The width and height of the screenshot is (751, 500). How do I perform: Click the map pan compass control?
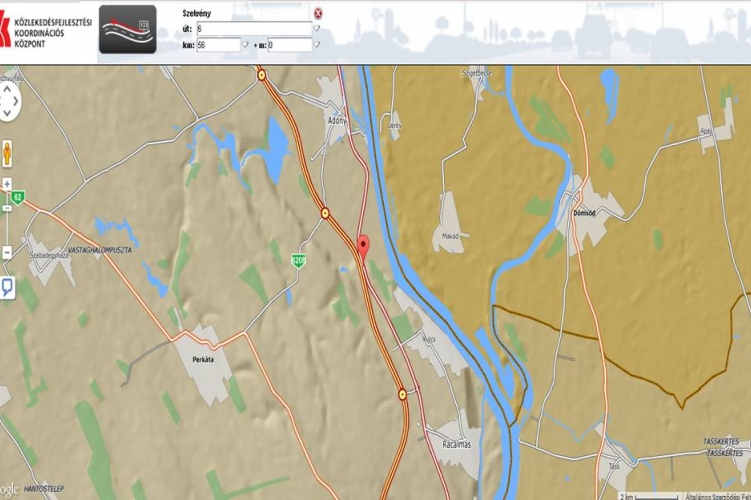coord(9,101)
